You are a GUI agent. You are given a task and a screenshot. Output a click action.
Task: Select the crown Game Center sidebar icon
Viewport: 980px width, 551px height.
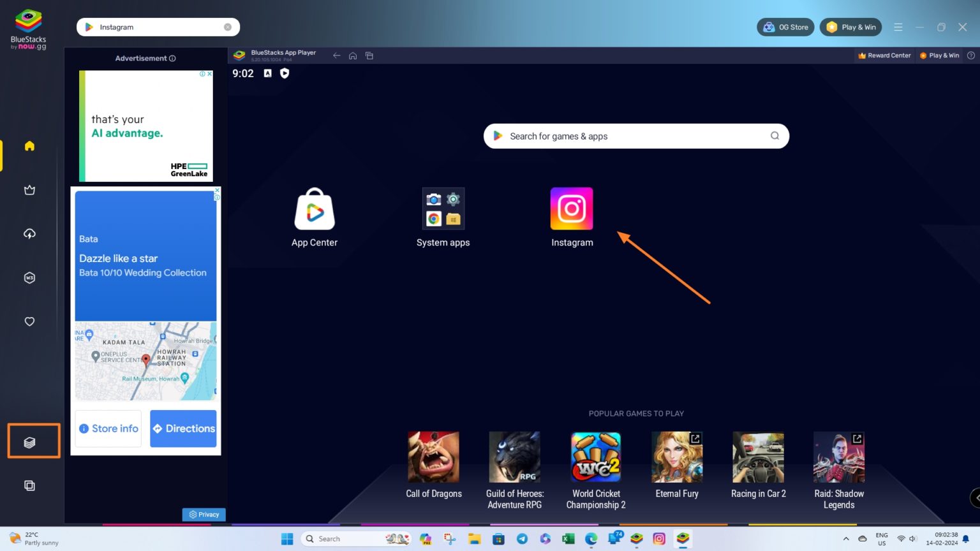pyautogui.click(x=29, y=189)
